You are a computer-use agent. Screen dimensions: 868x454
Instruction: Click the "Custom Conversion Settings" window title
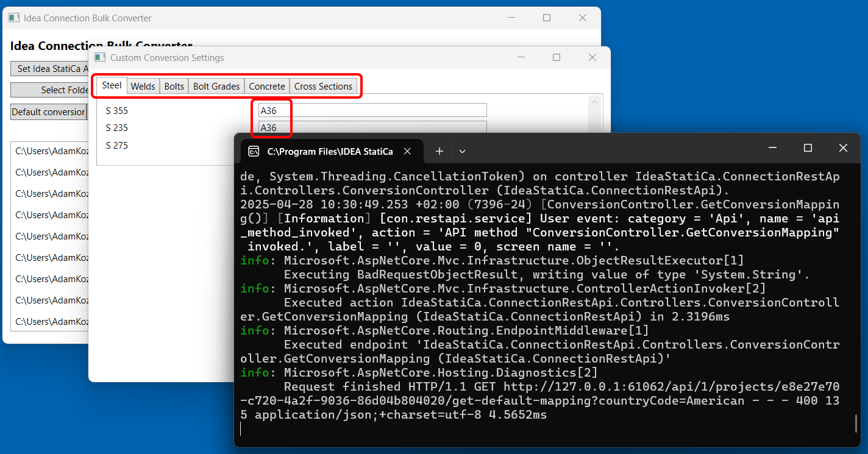(x=167, y=58)
